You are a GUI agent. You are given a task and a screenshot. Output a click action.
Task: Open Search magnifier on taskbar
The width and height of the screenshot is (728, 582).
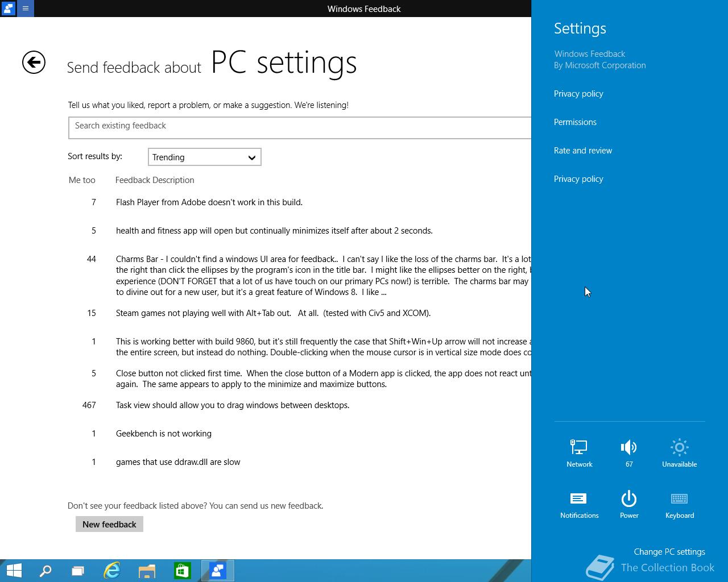click(45, 571)
